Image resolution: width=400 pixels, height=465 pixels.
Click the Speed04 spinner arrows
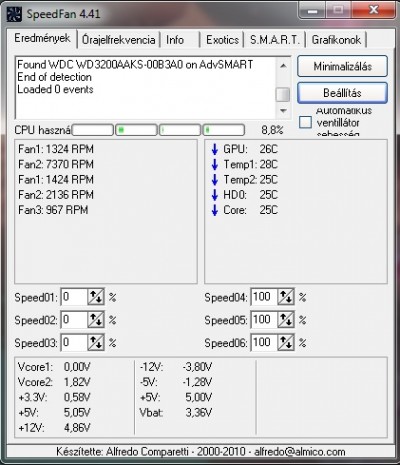coord(286,297)
